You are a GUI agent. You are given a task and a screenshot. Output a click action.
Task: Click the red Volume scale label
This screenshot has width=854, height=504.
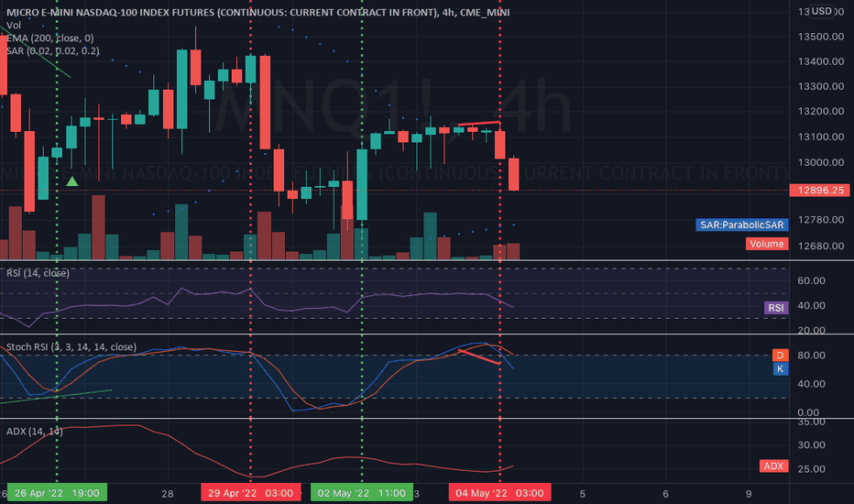click(x=766, y=244)
